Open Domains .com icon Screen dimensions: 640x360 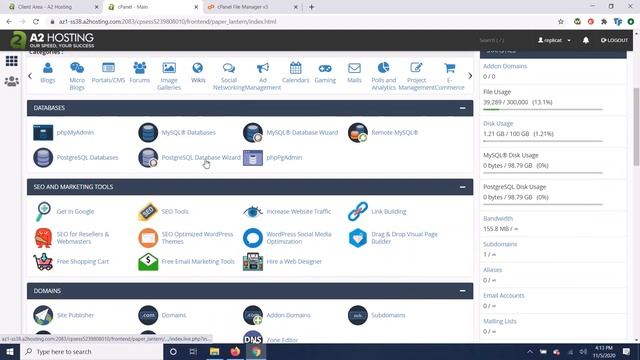click(148, 315)
